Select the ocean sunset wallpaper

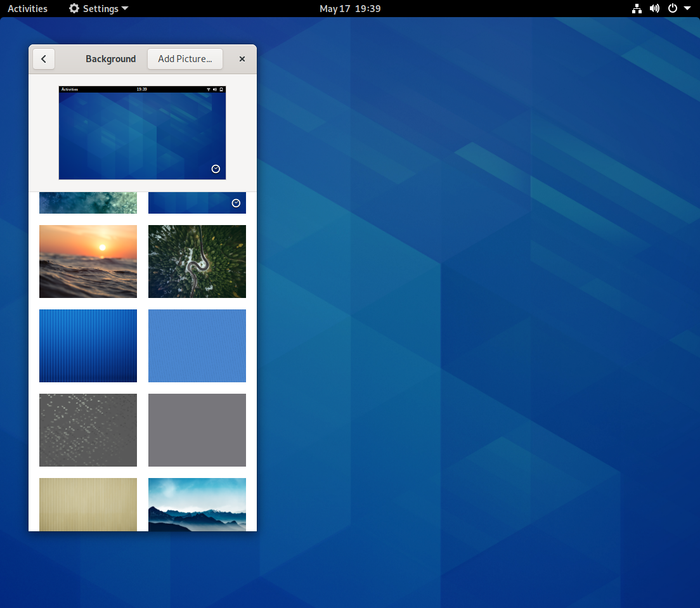(87, 261)
